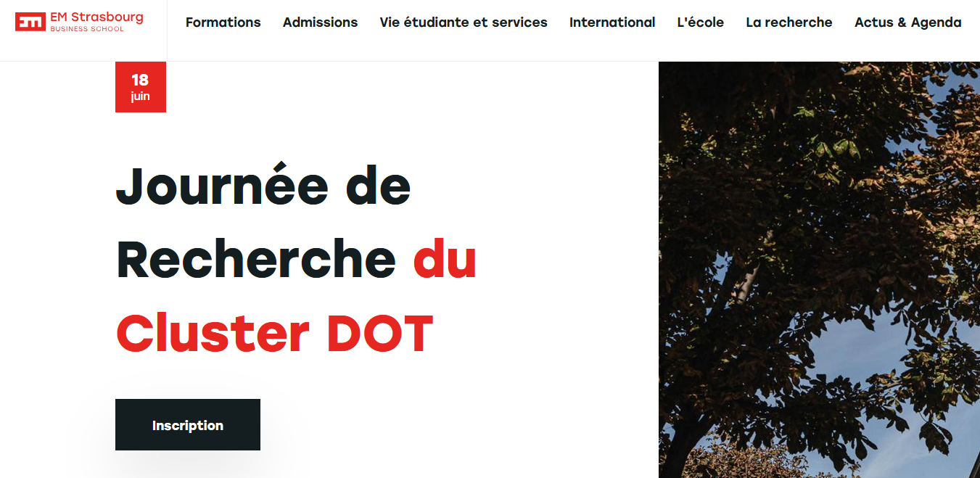Click the red word du in heading
The height and width of the screenshot is (478, 980).
coord(445,260)
